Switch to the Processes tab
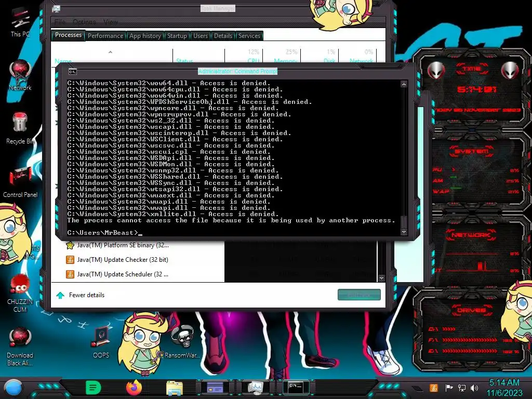The height and width of the screenshot is (399, 532). 68,35
